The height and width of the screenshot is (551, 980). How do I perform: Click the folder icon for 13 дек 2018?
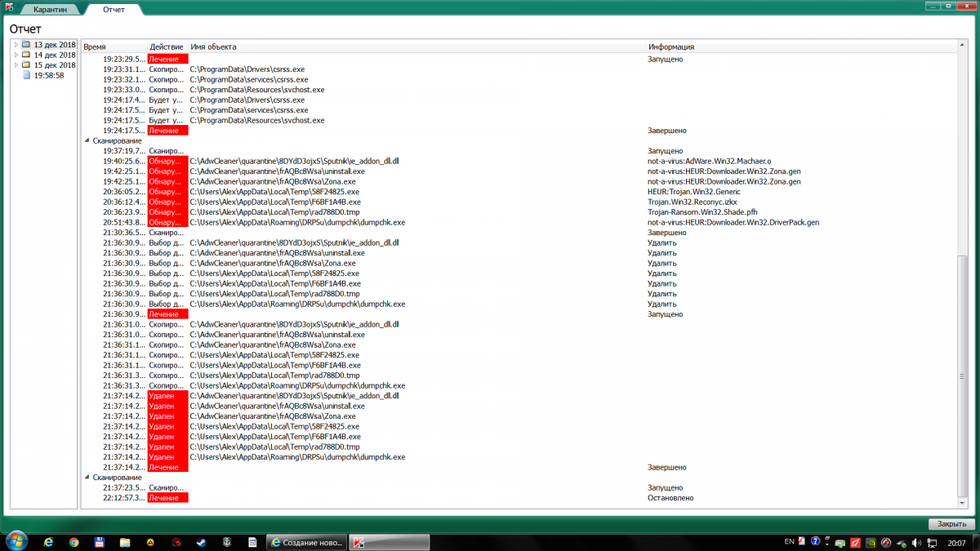pos(26,45)
